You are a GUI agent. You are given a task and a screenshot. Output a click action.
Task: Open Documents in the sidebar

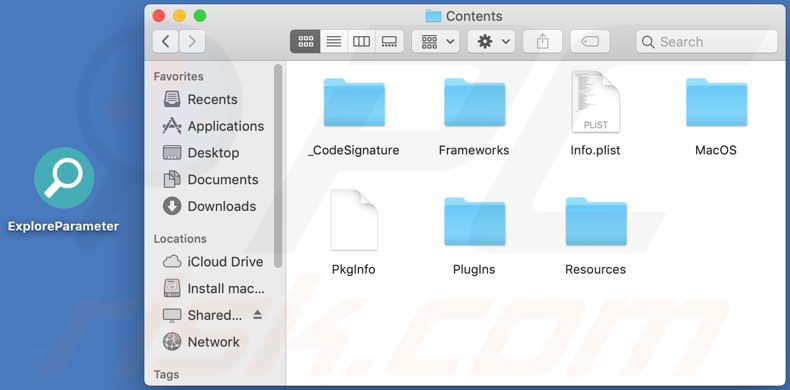[x=211, y=179]
